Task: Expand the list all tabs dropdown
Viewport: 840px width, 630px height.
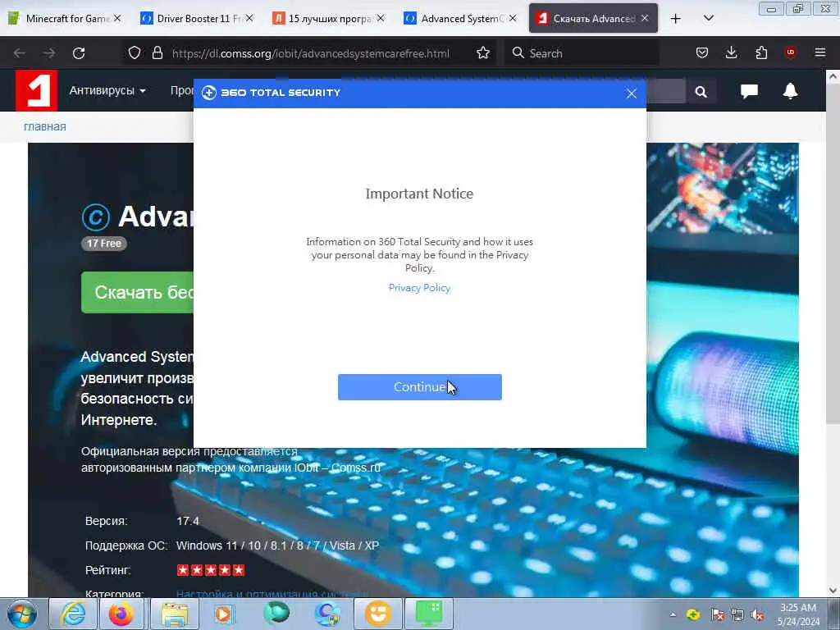Action: coord(708,18)
